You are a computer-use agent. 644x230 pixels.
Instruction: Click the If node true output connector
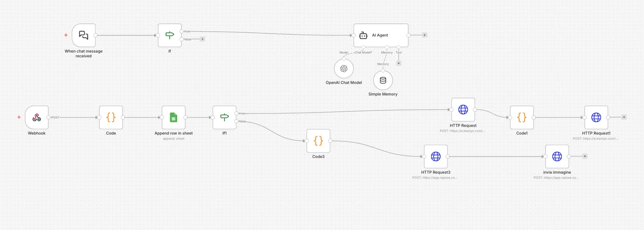click(x=182, y=31)
